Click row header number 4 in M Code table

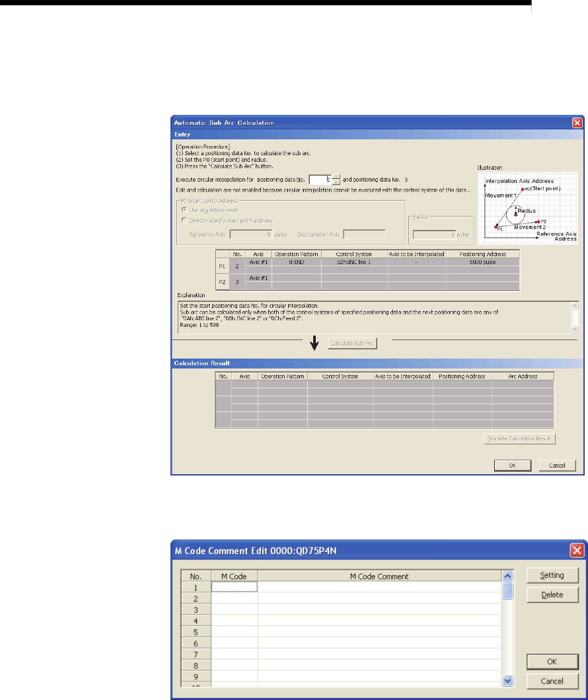click(x=196, y=621)
